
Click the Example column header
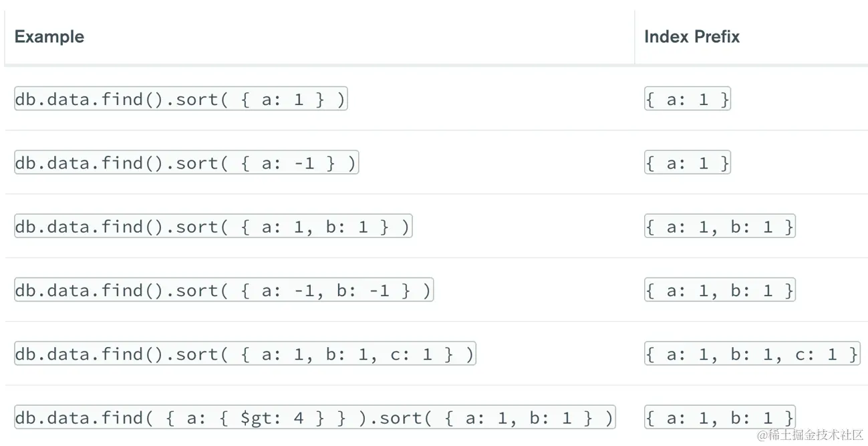click(x=49, y=37)
